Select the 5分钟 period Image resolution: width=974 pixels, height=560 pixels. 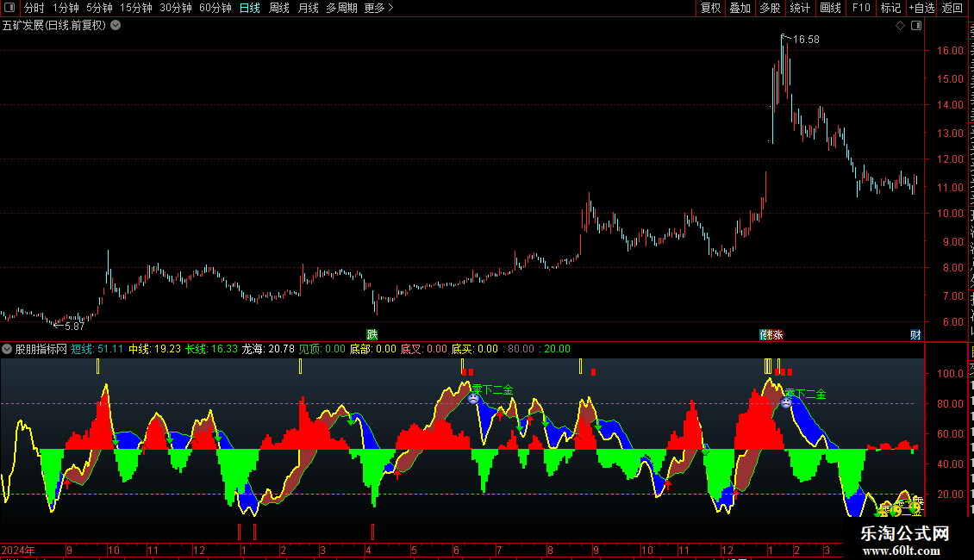tap(99, 8)
